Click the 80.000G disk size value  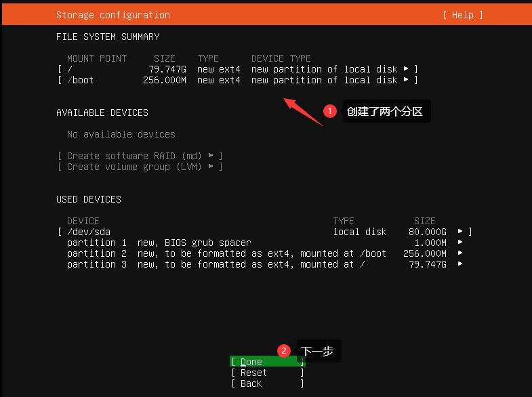pyautogui.click(x=428, y=232)
